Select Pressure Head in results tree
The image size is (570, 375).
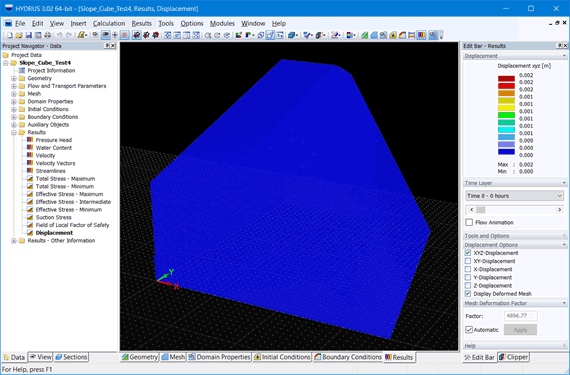53,140
